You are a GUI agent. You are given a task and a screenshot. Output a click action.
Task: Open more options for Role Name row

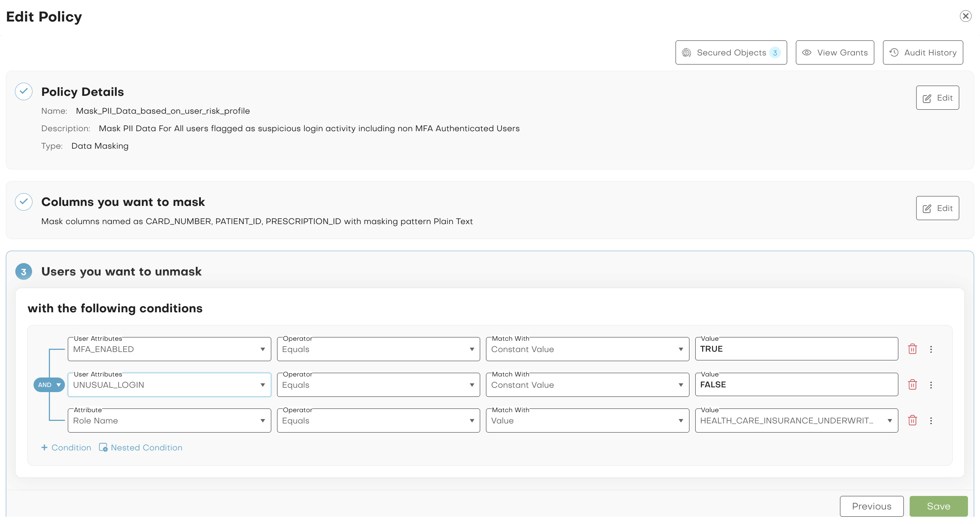tap(930, 421)
